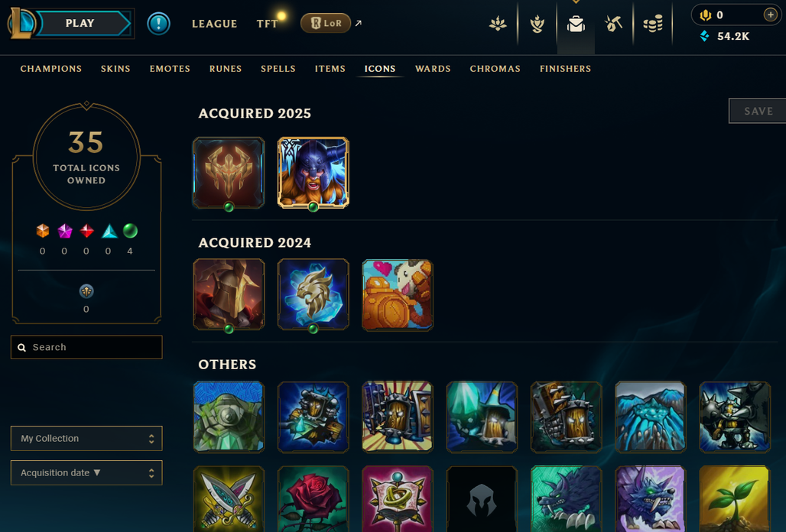Select the Olaf helmet icon in Acquired 2025
Image resolution: width=786 pixels, height=532 pixels.
(313, 172)
